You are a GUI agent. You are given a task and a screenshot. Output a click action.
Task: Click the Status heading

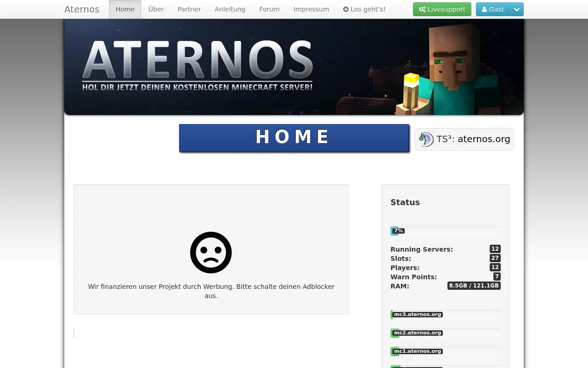coord(405,202)
